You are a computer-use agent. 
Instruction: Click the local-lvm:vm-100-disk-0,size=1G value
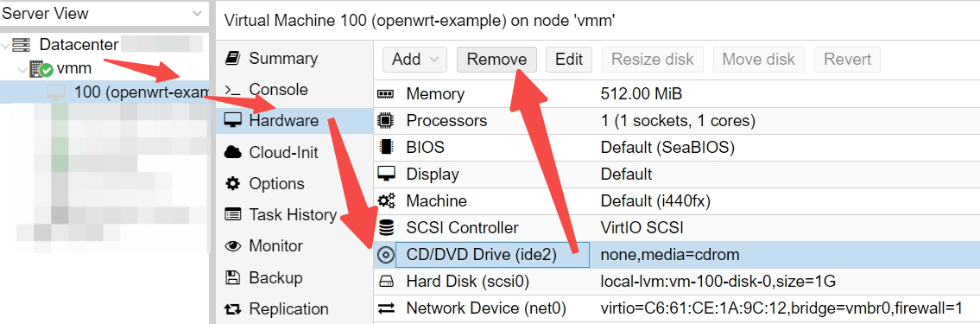(718, 282)
